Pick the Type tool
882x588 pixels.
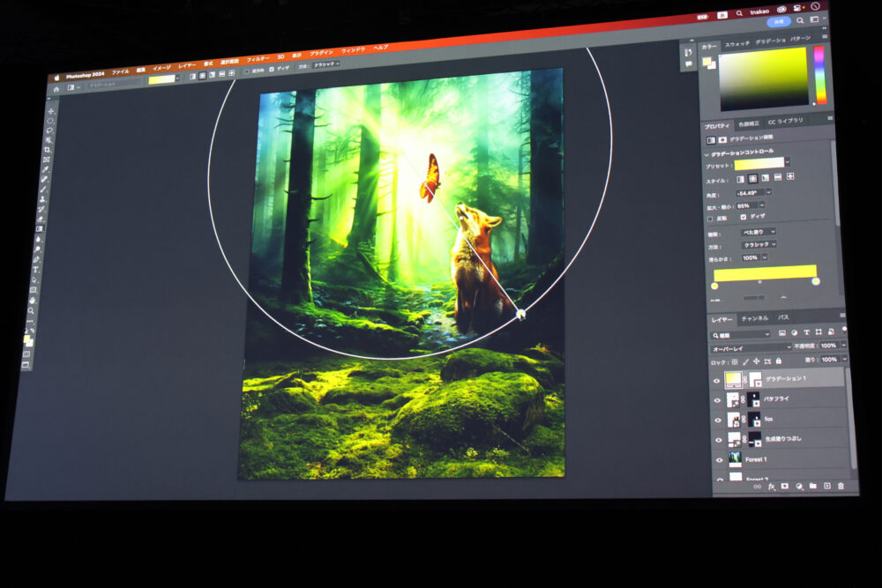34,271
